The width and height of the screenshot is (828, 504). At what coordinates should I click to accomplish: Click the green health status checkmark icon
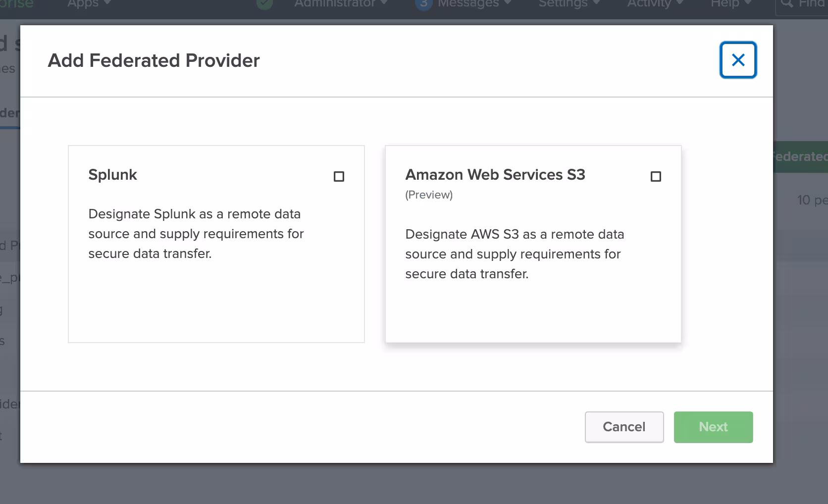(264, 4)
